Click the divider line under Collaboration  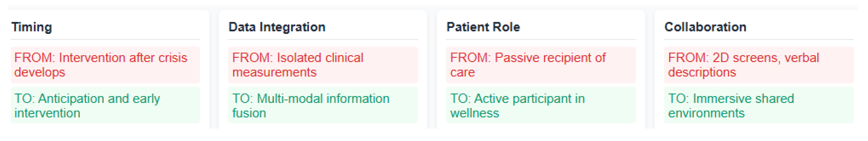click(758, 39)
